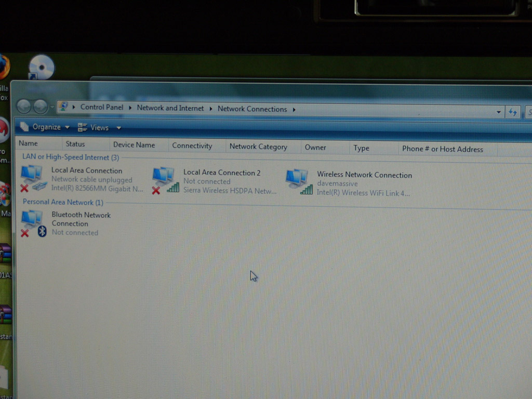Screen dimensions: 532x399
Task: Expand arrow after Network Connections breadcrumb
Action: tap(294, 110)
